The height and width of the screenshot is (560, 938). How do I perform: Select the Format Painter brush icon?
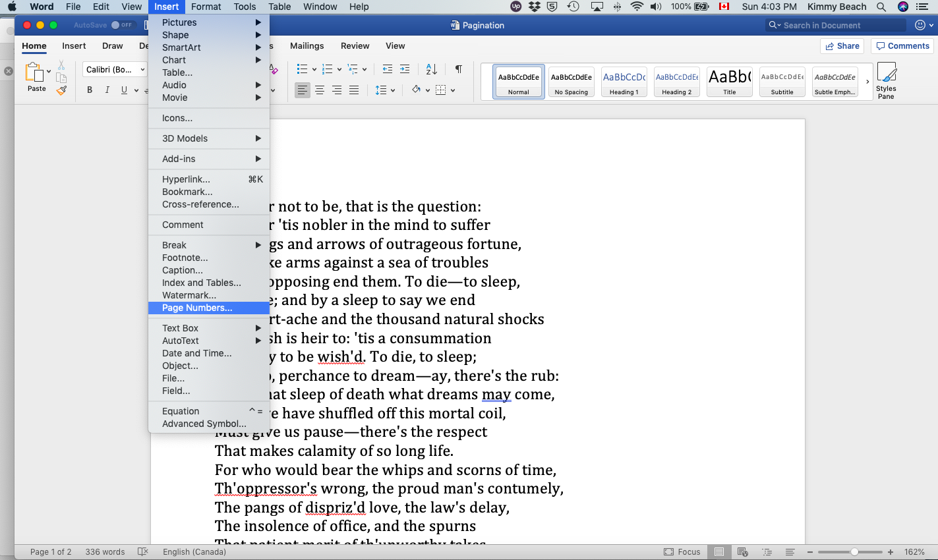(61, 91)
